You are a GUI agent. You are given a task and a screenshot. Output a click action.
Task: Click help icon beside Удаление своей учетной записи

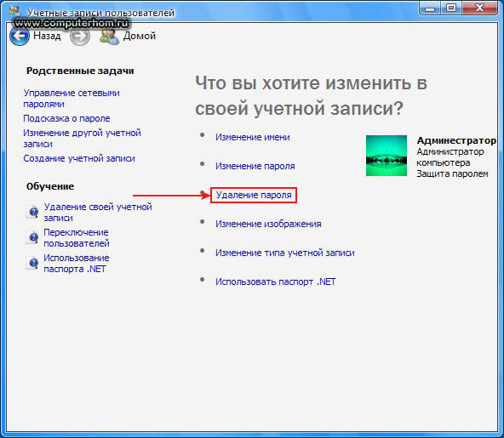tap(32, 212)
